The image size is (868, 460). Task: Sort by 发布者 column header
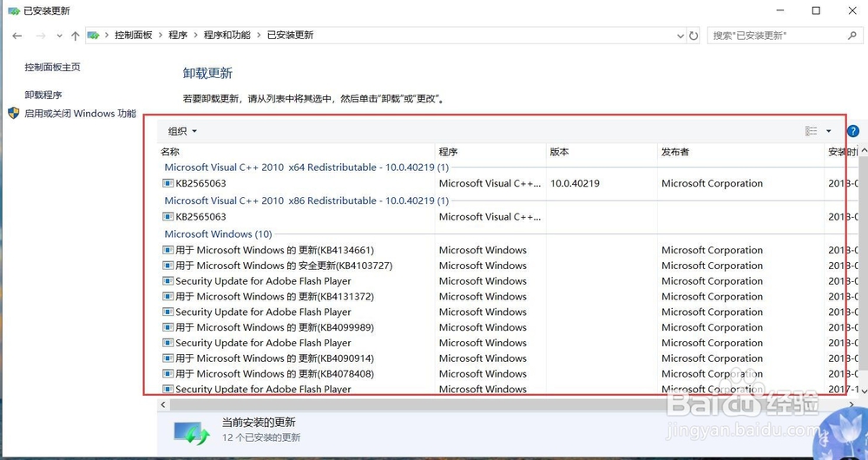674,152
